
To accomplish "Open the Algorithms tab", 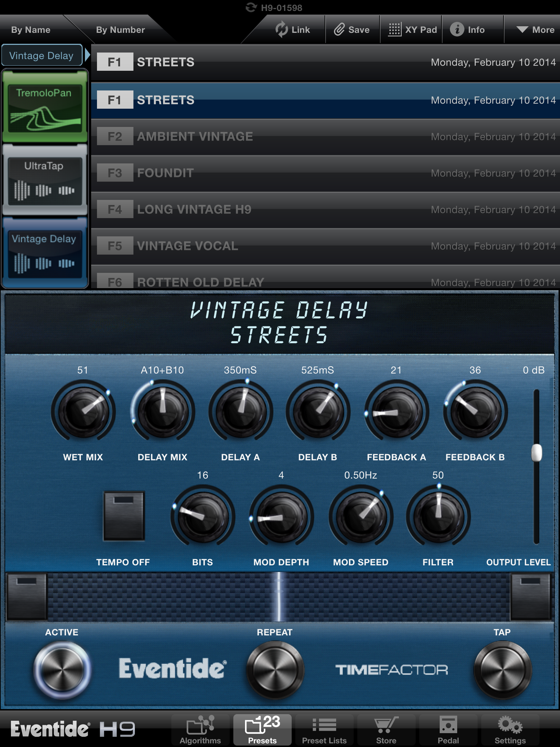I will (x=200, y=729).
